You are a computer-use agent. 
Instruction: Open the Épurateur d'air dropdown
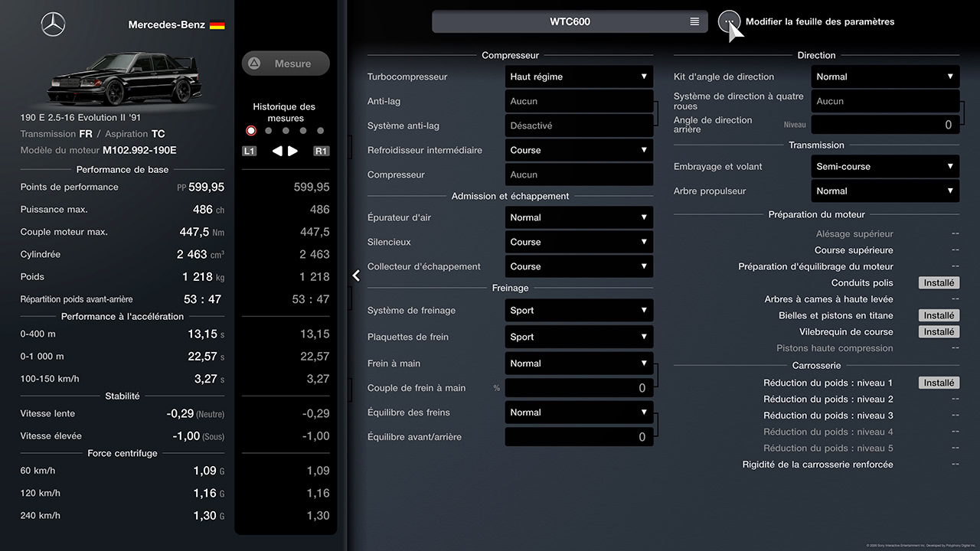579,217
